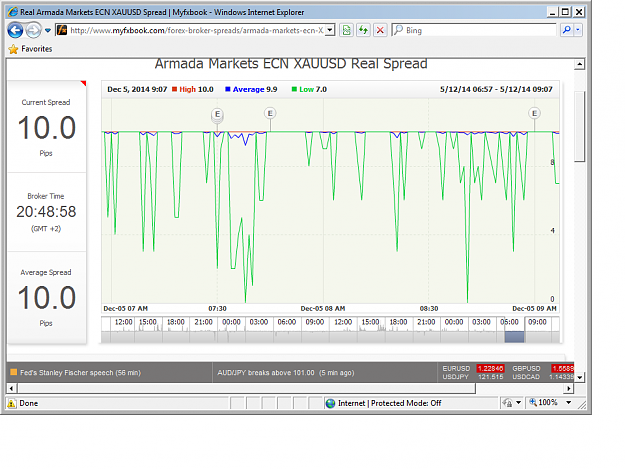Screen dimensions: 625x469
Task: Click the E event marker after 07:30
Action: (x=270, y=114)
